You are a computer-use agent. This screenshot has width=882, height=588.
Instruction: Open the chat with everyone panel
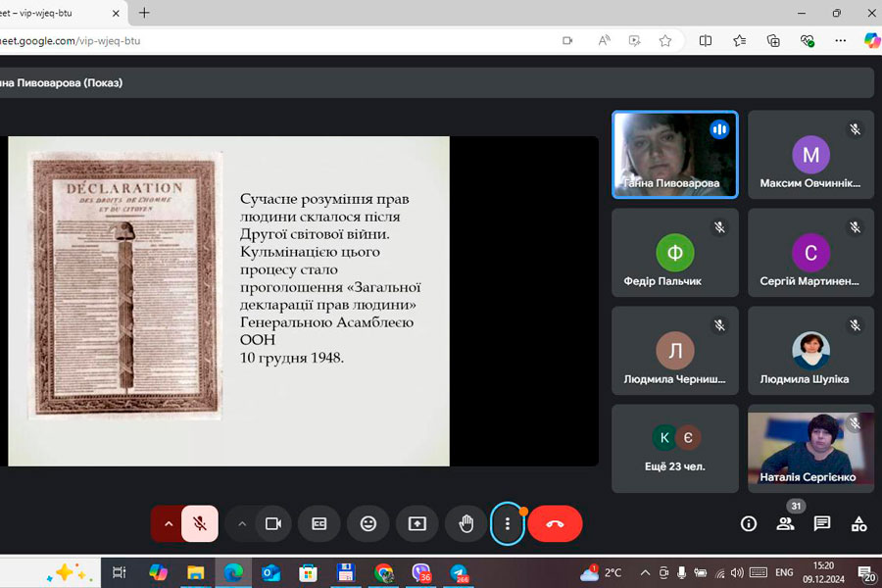click(x=822, y=523)
